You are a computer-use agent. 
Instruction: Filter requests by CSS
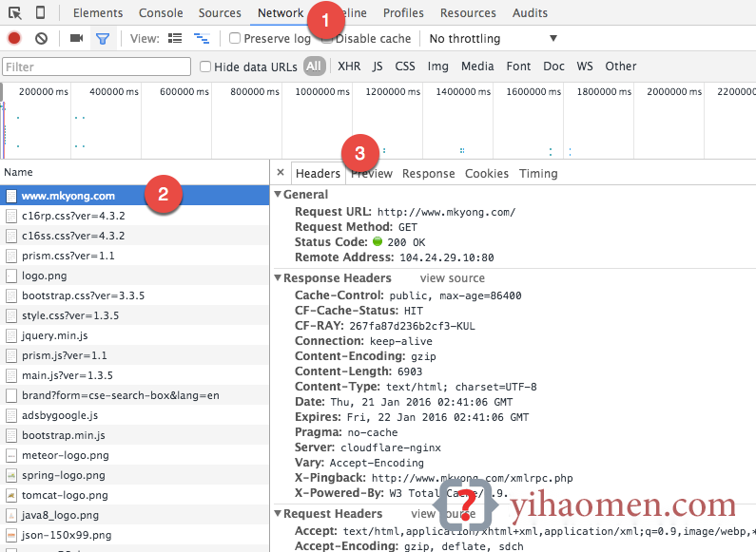point(405,66)
